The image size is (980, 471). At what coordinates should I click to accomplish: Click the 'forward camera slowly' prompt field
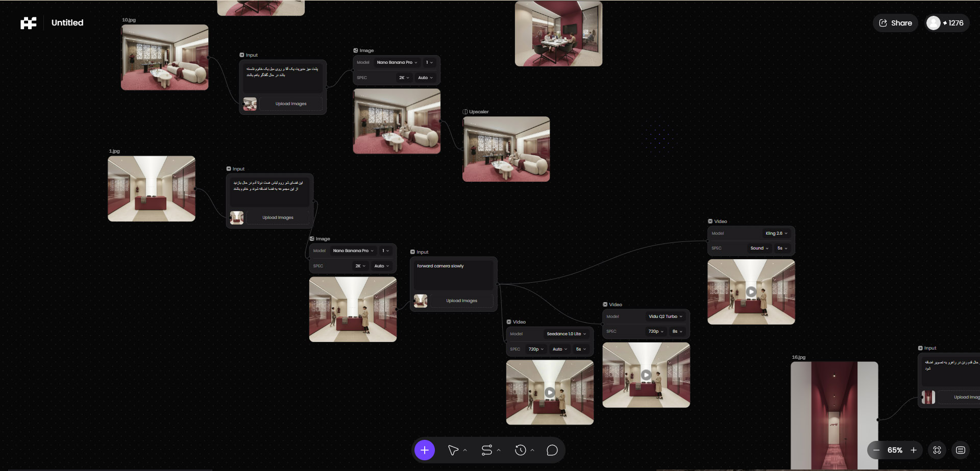(453, 274)
